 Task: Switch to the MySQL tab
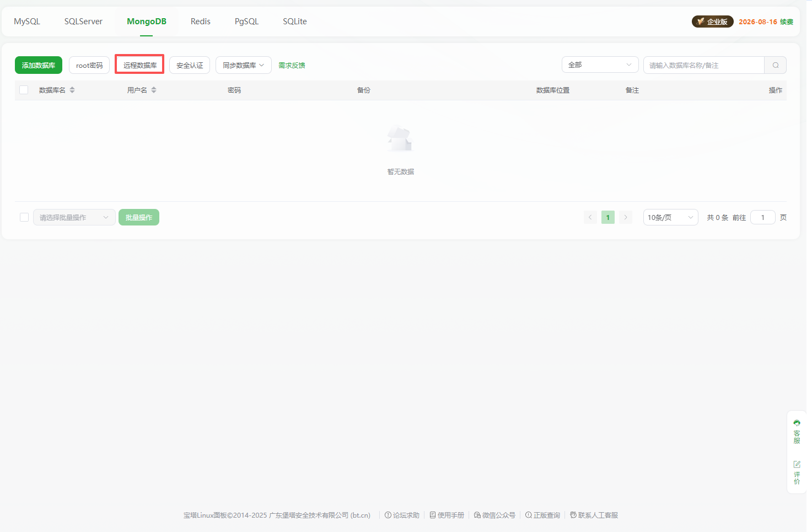pyautogui.click(x=27, y=22)
